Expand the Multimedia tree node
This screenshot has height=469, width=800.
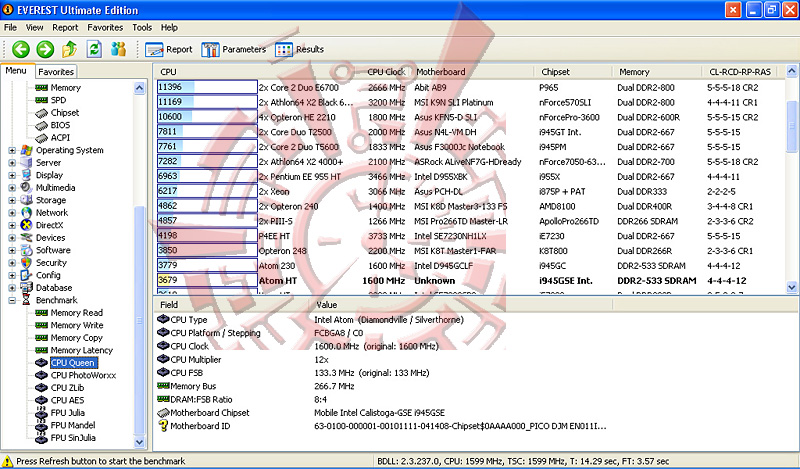coord(12,188)
